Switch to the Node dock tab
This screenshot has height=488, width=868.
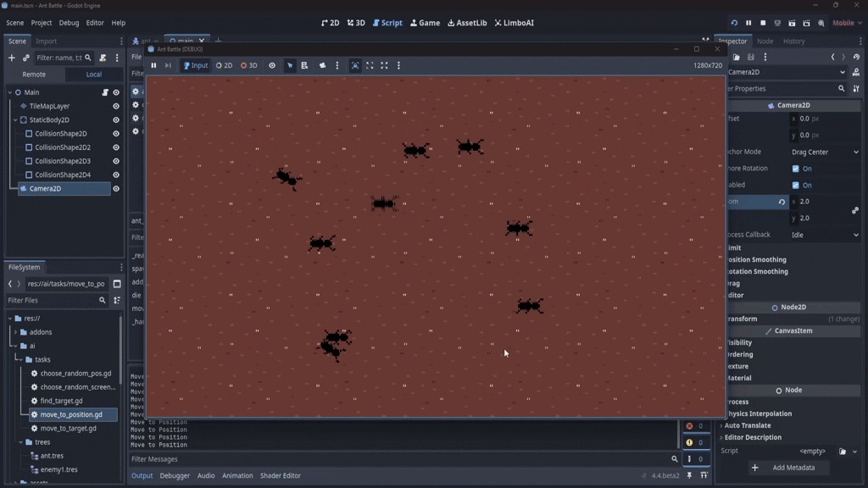(x=765, y=41)
